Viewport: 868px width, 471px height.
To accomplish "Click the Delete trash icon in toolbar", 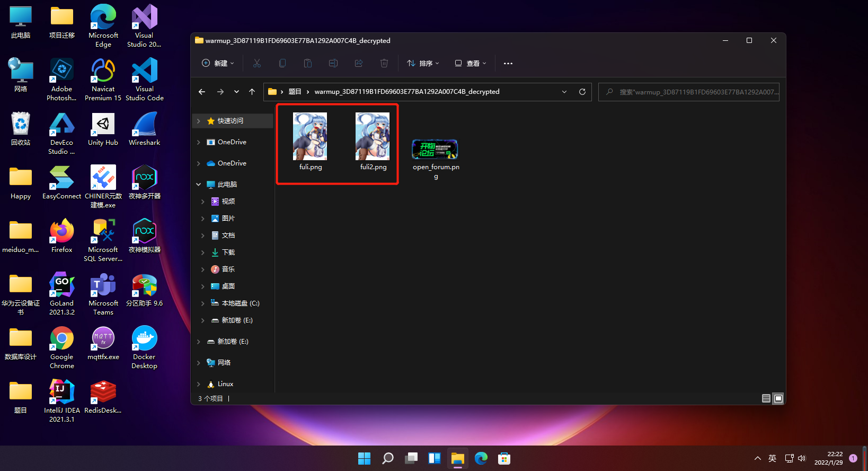I will coord(384,63).
